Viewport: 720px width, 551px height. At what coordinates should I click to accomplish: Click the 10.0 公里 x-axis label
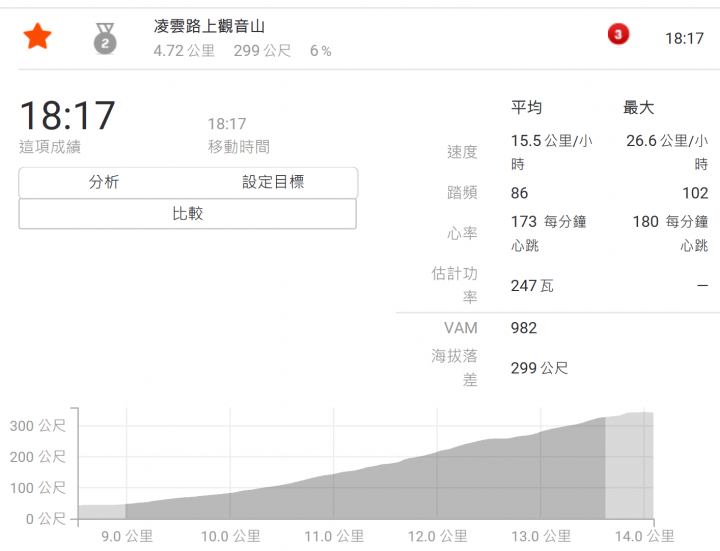[231, 536]
